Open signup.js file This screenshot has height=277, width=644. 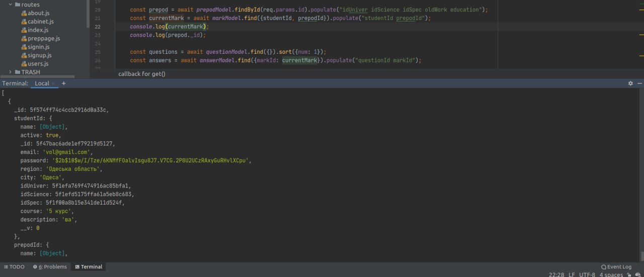(x=40, y=55)
